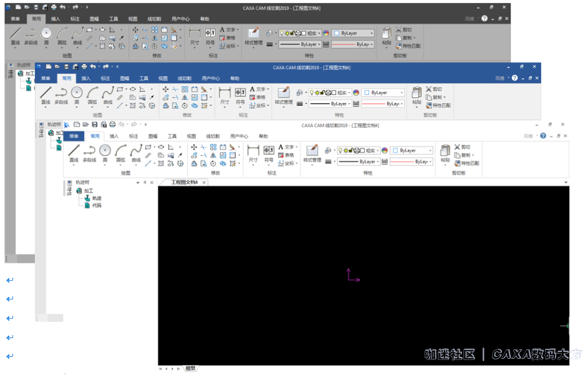
Task: Click the save disk icon in front window toolbar
Action: (x=95, y=125)
